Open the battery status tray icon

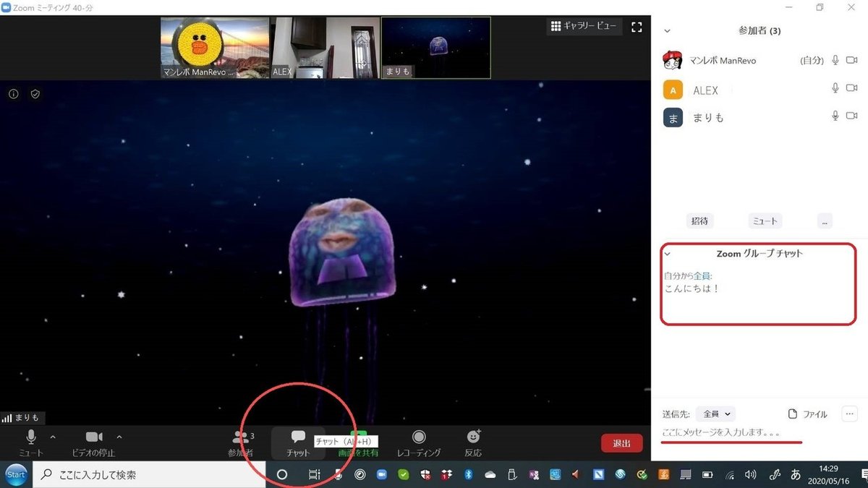pyautogui.click(x=707, y=475)
